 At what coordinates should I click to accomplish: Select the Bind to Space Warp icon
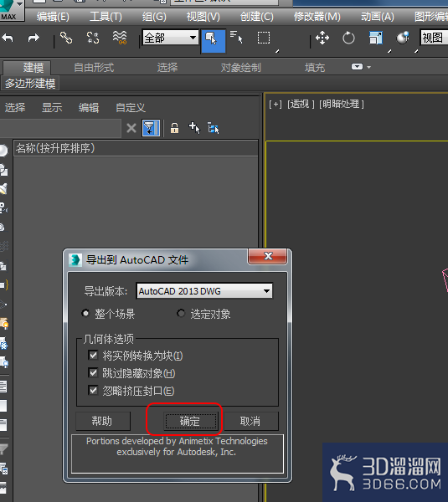tap(120, 38)
